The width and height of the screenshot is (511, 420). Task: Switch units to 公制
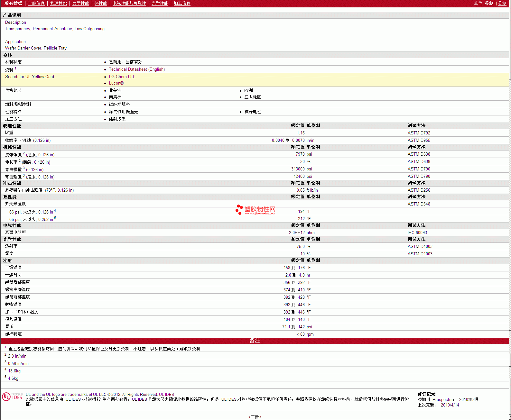click(502, 3)
